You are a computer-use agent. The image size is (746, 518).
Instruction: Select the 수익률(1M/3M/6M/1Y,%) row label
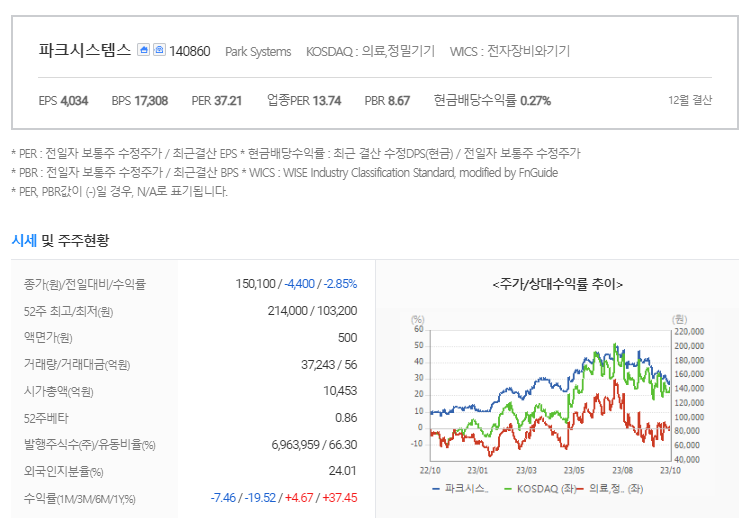pos(80,499)
